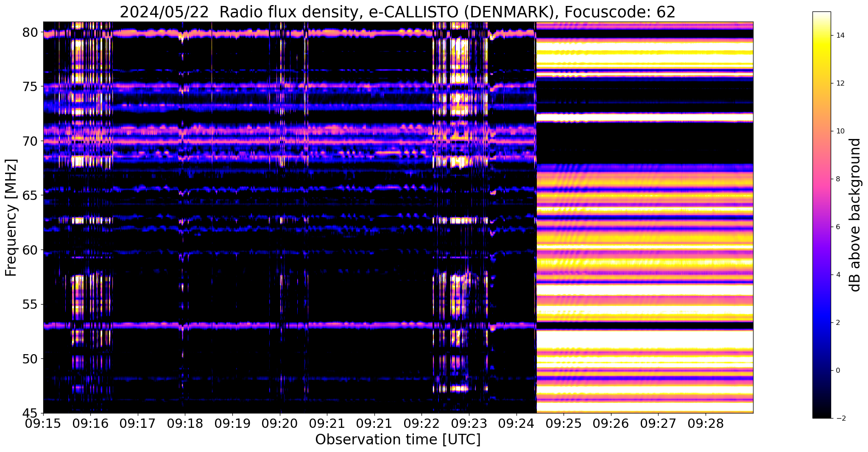
Task: Click the 09:17 time tick label
Action: click(x=138, y=423)
